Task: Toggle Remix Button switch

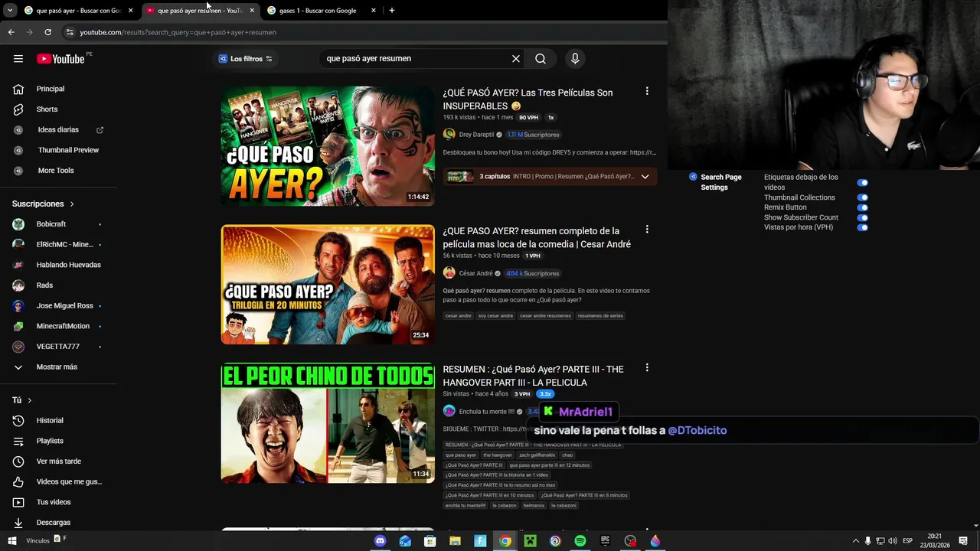Action: [863, 207]
